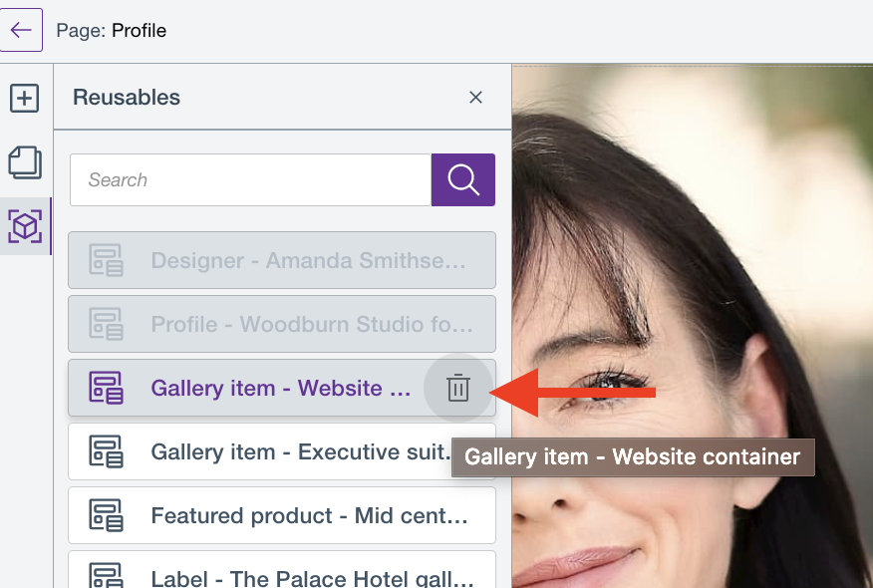Delete Gallery item with trash icon
Viewport: 873px width, 588px height.
click(457, 388)
